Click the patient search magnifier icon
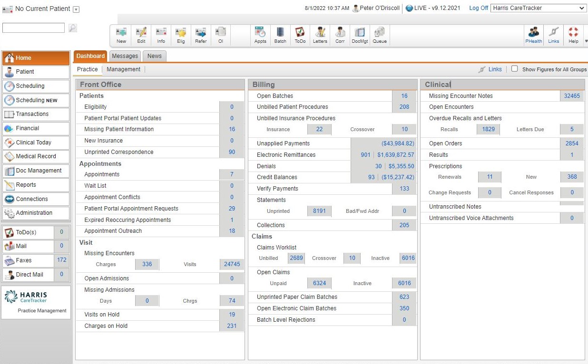Screen dimensions: 588x364 pyautogui.click(x=72, y=28)
